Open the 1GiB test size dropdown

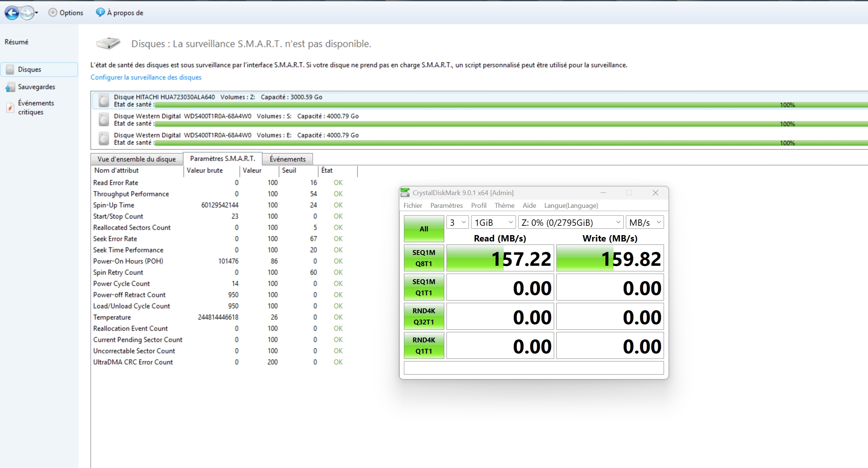[493, 222]
